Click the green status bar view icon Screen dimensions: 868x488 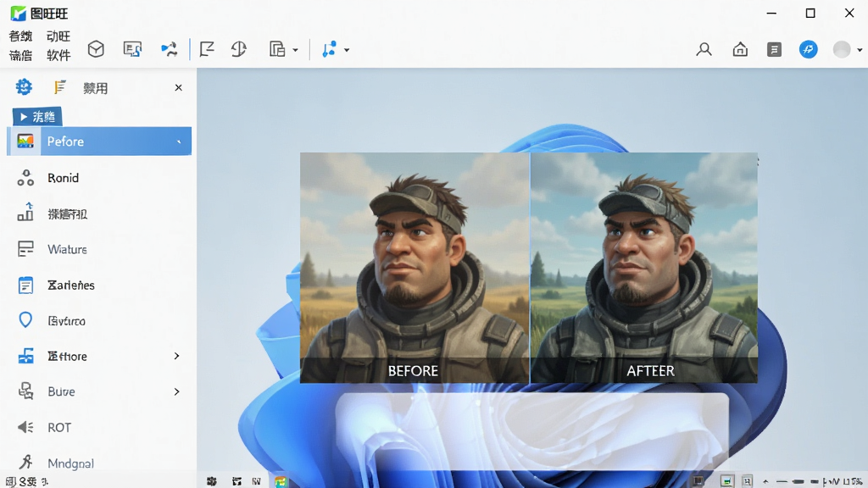pyautogui.click(x=726, y=481)
